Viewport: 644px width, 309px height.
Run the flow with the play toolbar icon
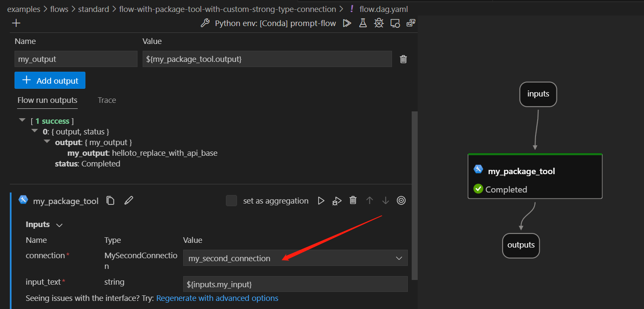(347, 23)
